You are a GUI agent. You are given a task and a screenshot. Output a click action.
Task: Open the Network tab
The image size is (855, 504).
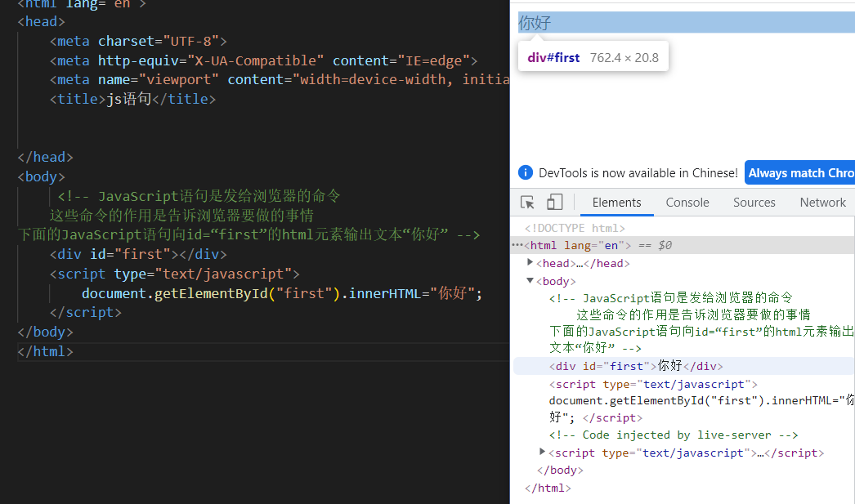[x=823, y=202]
